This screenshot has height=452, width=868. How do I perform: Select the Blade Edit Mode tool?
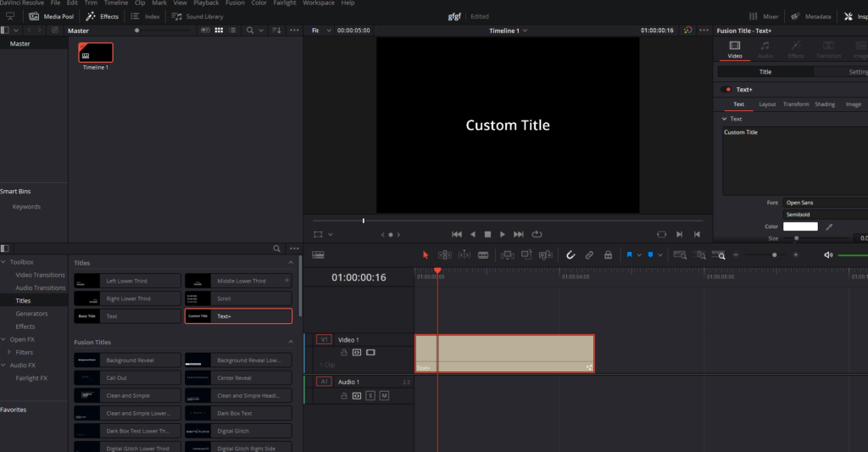483,254
